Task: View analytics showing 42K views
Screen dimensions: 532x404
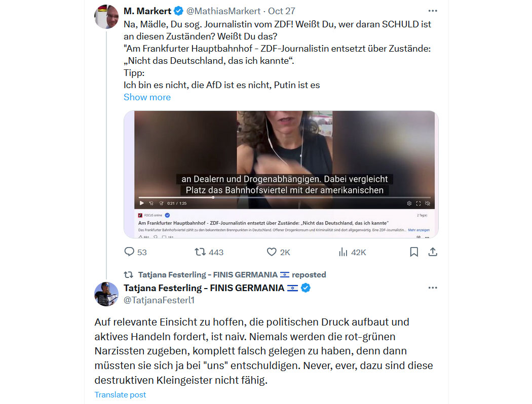Action: pos(352,252)
